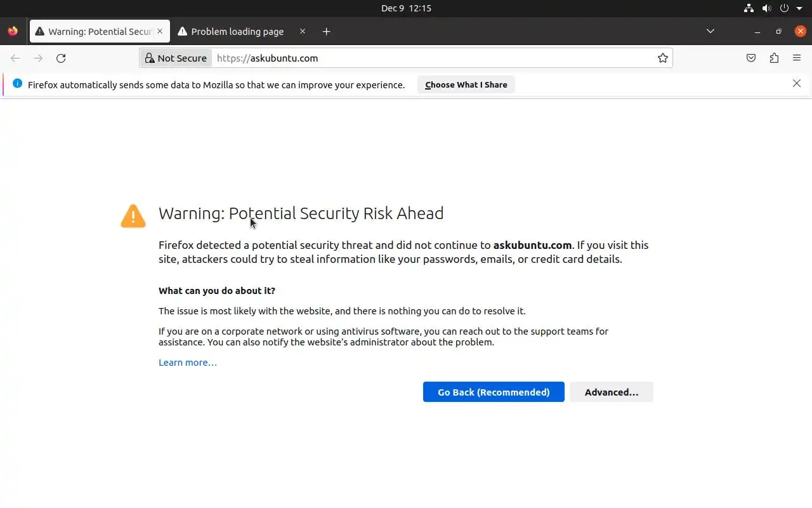
Task: Click the Go Back (Recommended) button
Action: pyautogui.click(x=494, y=392)
